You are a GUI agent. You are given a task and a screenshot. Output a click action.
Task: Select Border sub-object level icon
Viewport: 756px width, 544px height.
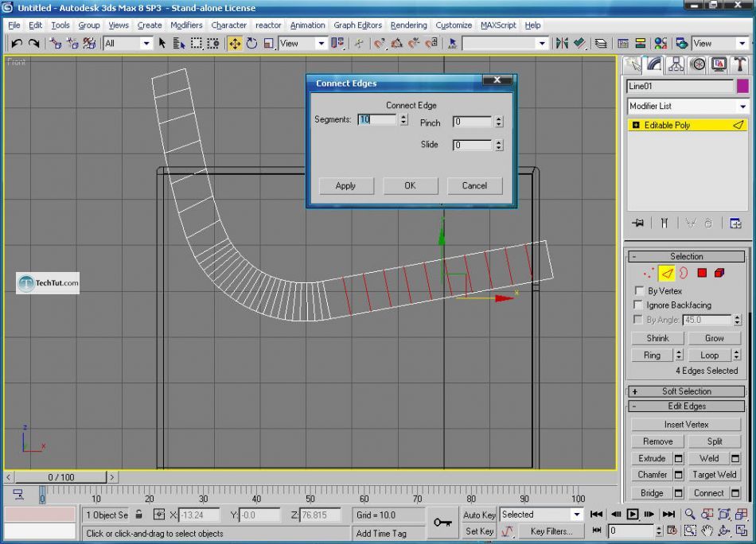684,274
